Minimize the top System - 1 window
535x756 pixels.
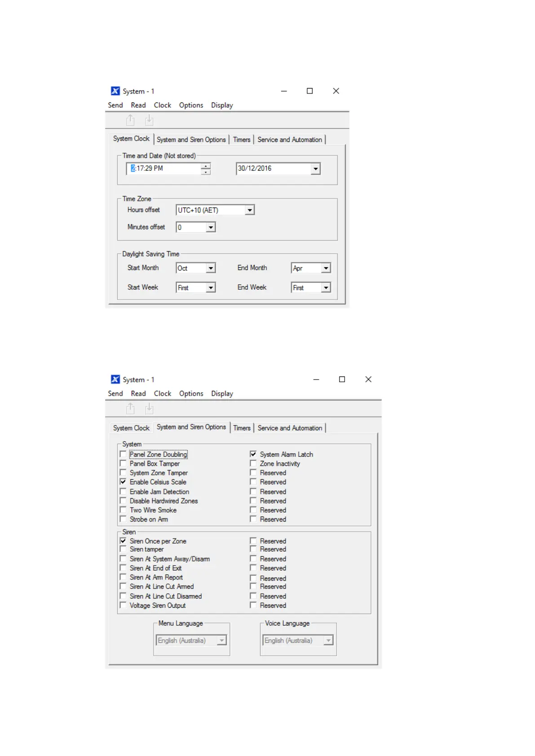[284, 91]
